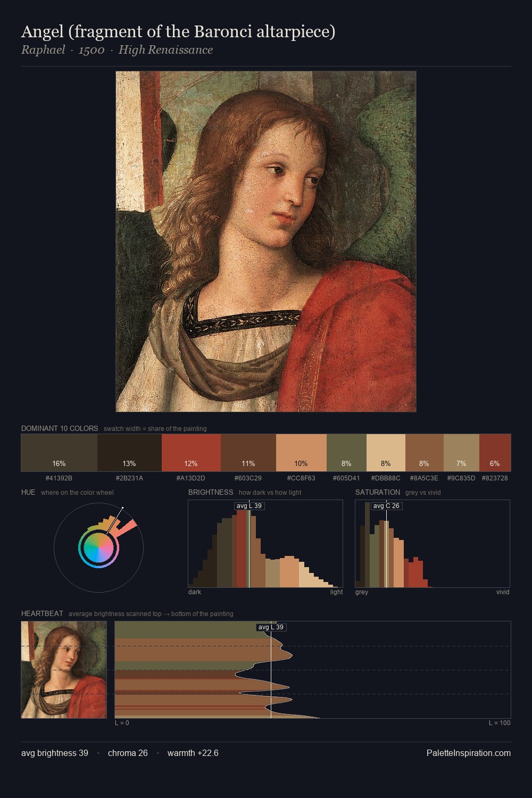
Task: Click the 'L = 0' axis label
Action: [x=122, y=723]
